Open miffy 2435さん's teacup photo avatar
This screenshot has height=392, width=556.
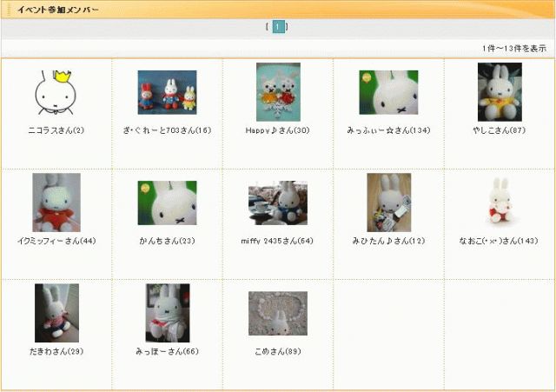click(x=278, y=203)
